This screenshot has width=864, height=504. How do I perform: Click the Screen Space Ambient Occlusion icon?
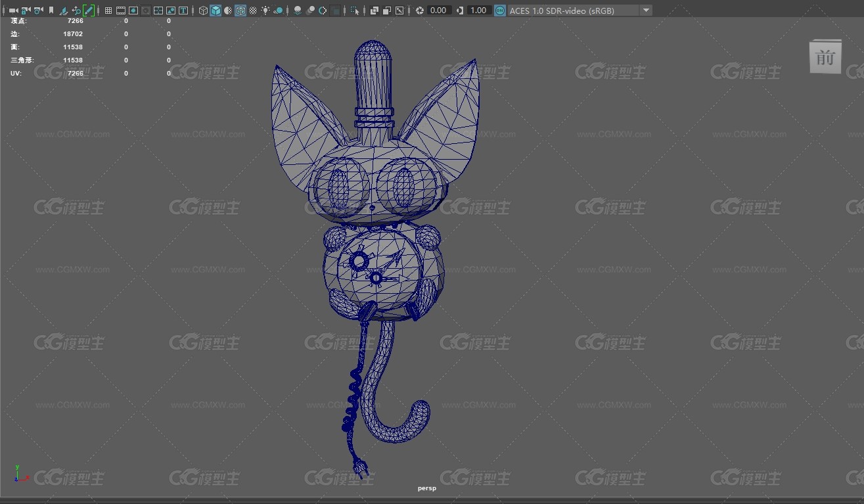[297, 11]
